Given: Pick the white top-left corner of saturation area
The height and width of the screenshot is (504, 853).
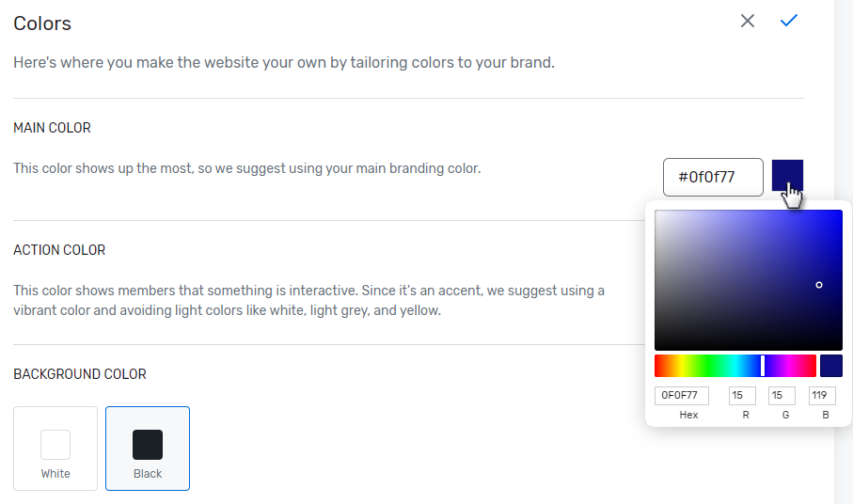Looking at the screenshot, I should [657, 213].
